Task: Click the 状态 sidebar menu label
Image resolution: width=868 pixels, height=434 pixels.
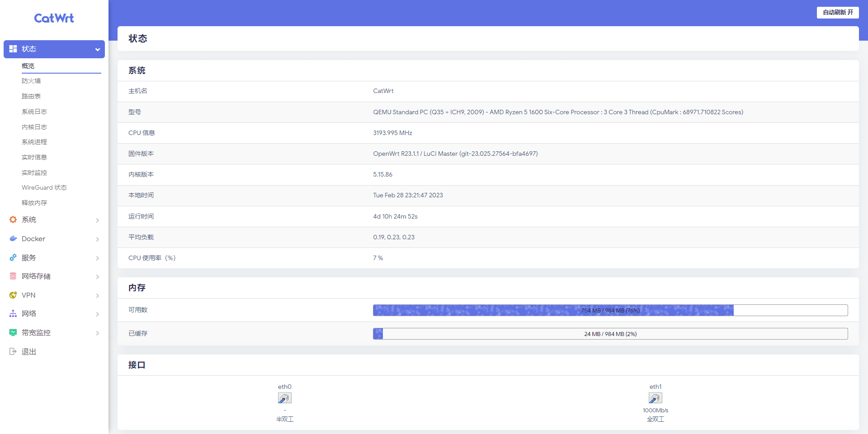Action: point(29,49)
